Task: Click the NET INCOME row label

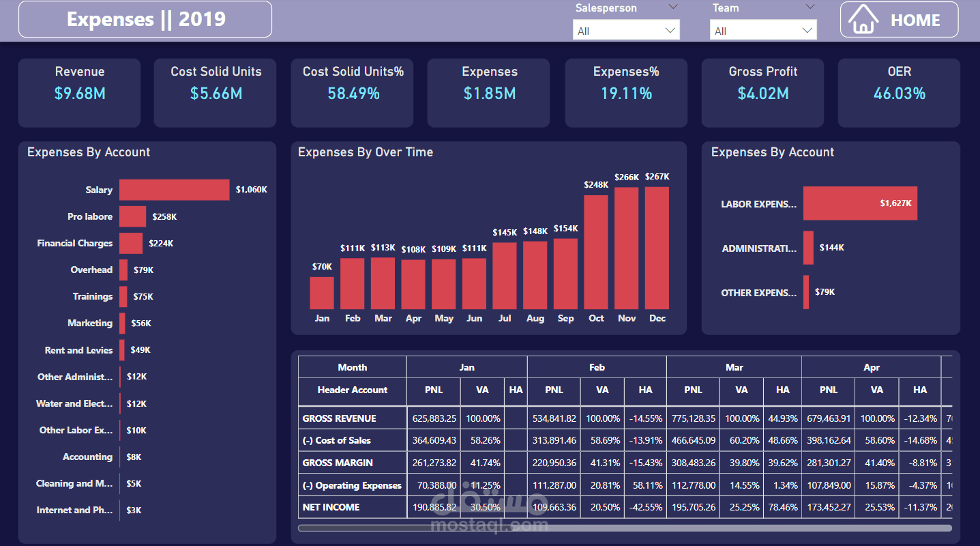Action: (331, 507)
